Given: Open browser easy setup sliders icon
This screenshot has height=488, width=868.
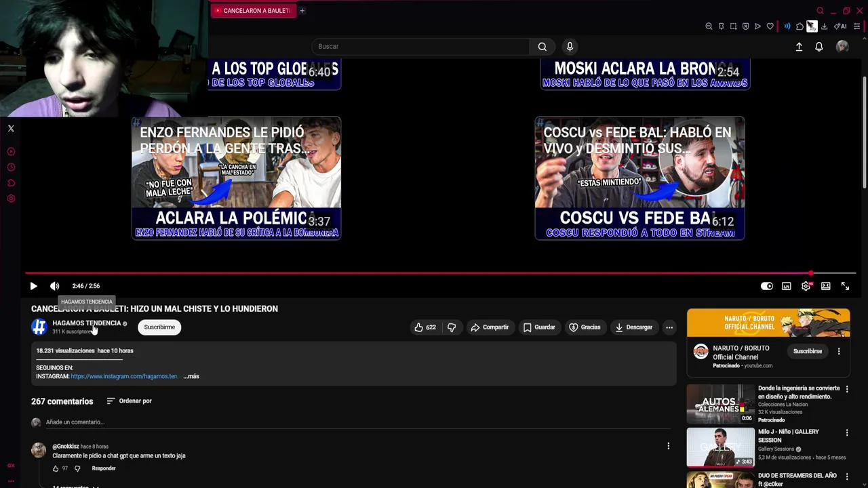Looking at the screenshot, I should click(x=857, y=26).
